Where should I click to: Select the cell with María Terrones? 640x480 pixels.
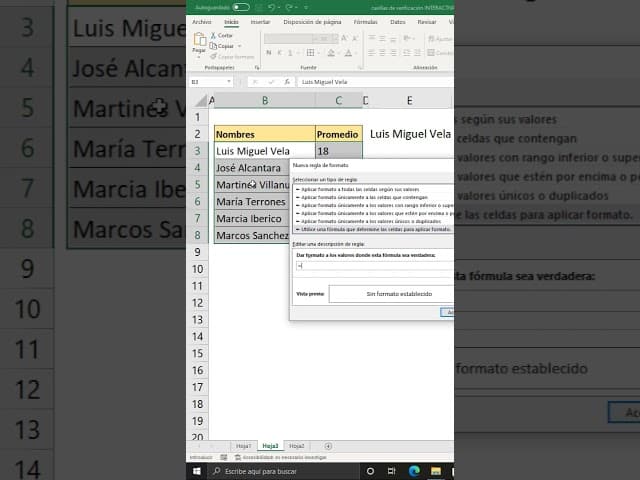point(251,202)
